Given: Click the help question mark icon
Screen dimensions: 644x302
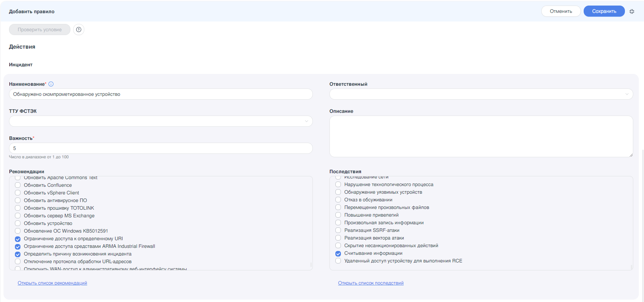Looking at the screenshot, I should pyautogui.click(x=79, y=30).
